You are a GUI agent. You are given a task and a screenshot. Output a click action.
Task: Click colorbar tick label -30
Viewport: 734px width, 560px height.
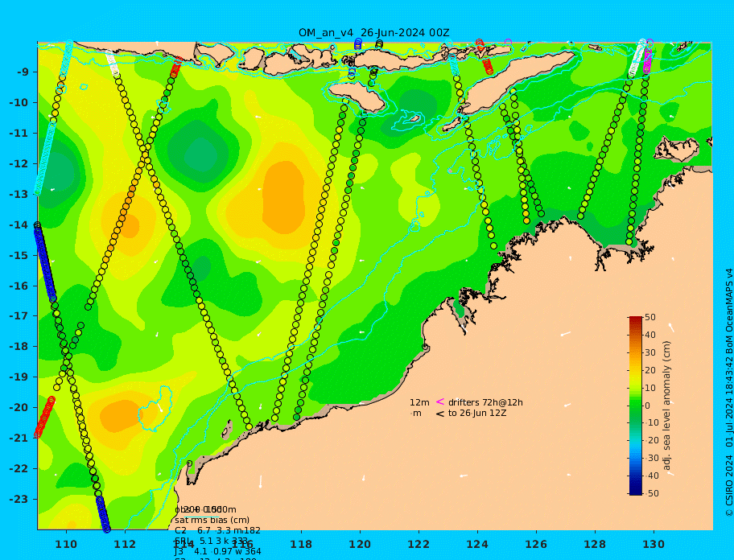652,458
